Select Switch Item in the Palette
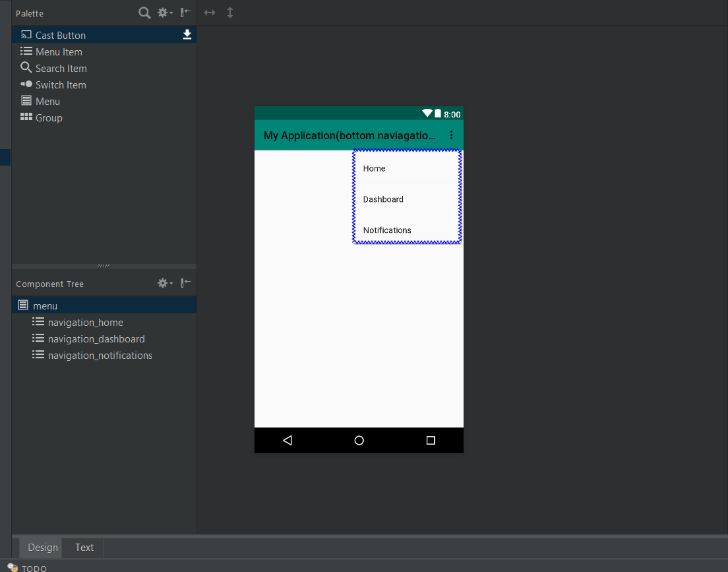Screen dimensions: 728x572 [x=104, y=84]
